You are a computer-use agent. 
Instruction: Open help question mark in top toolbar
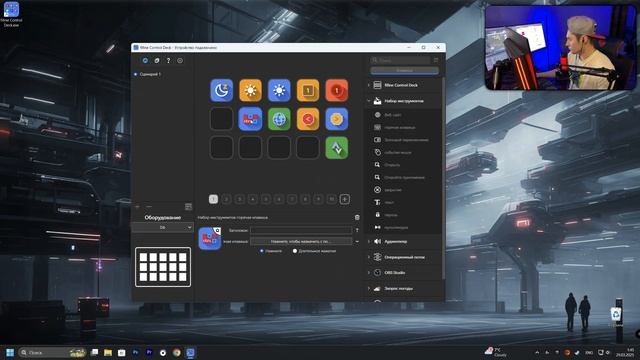pyautogui.click(x=168, y=60)
